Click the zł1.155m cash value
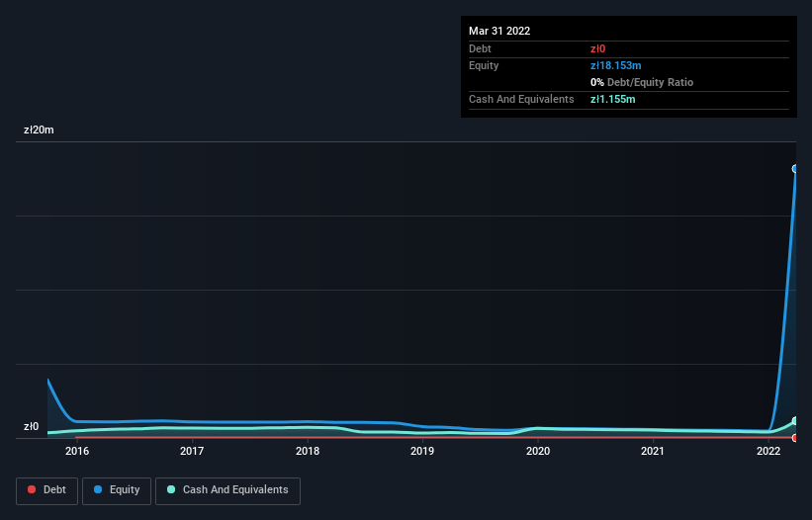This screenshot has width=812, height=520. click(612, 99)
